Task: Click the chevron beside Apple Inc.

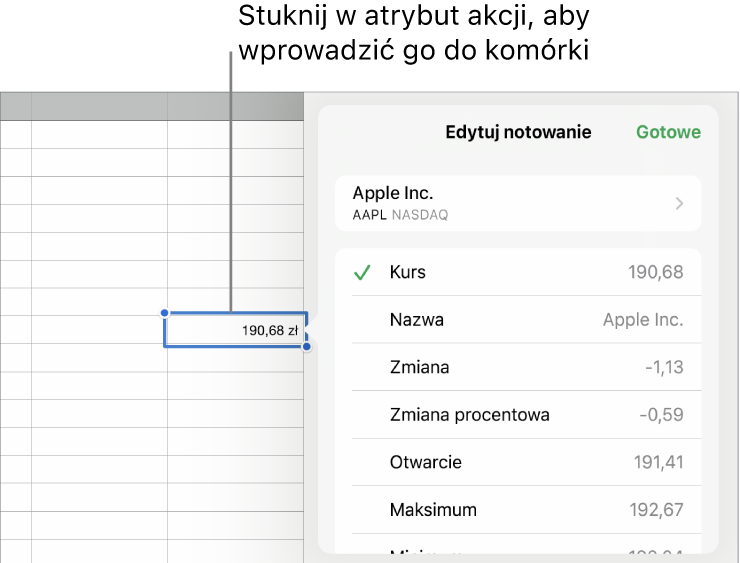Action: click(x=679, y=203)
